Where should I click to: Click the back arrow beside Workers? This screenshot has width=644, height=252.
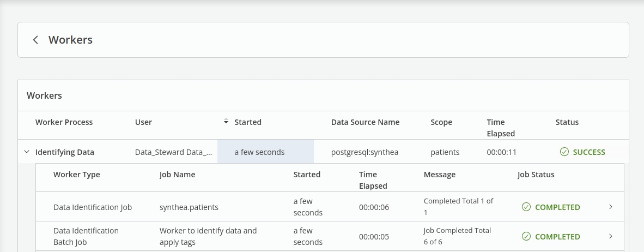[35, 40]
